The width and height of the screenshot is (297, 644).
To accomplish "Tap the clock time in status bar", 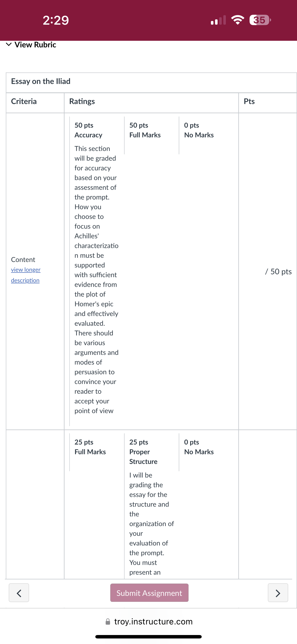I will 56,20.
